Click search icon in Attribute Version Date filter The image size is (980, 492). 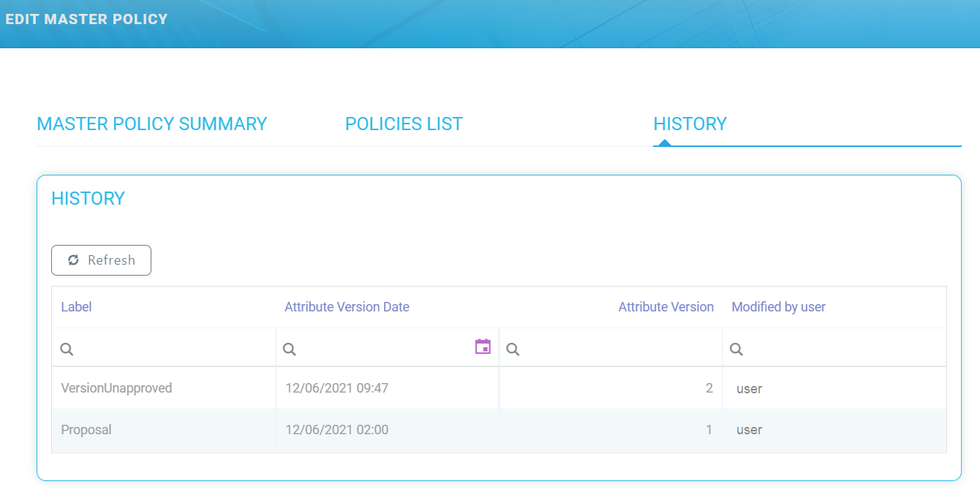290,349
